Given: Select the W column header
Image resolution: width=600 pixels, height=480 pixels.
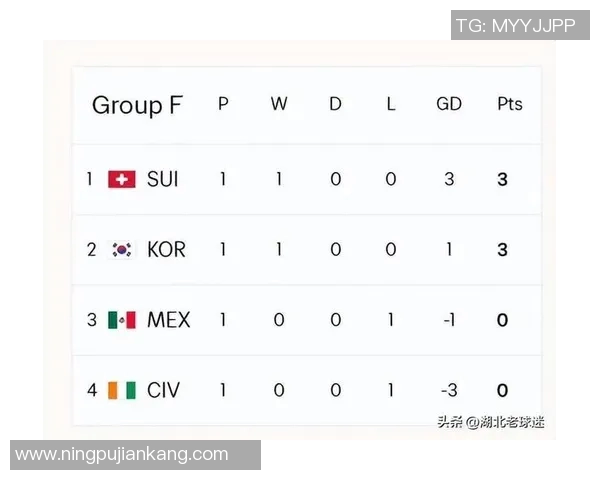Looking at the screenshot, I should point(279,104).
